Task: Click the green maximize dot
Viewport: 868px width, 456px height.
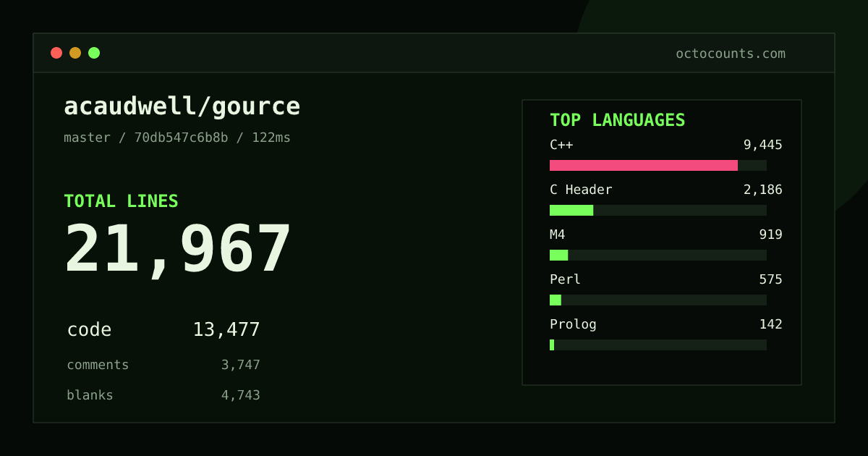Action: tap(94, 53)
